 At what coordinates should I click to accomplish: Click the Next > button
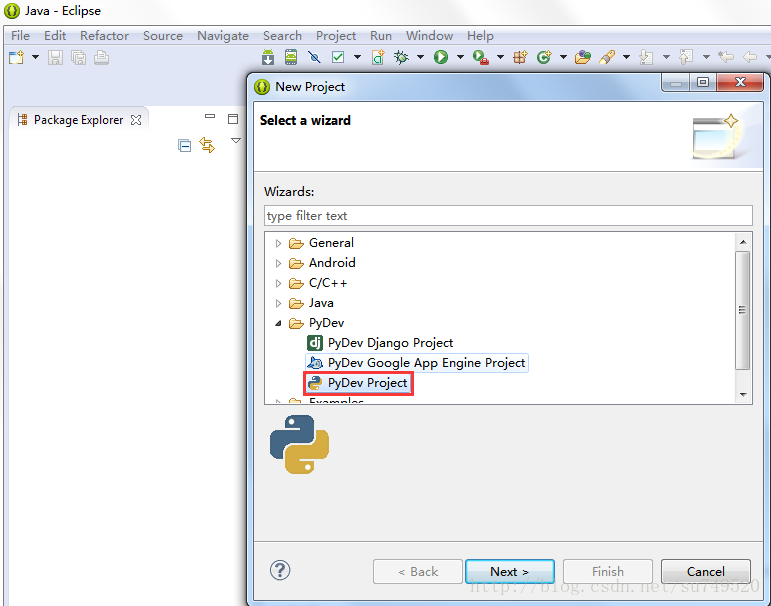pos(510,572)
